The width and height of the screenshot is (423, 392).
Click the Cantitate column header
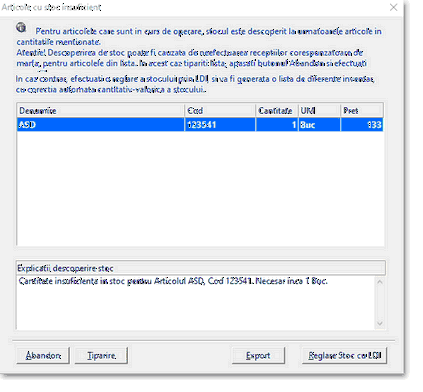point(277,110)
